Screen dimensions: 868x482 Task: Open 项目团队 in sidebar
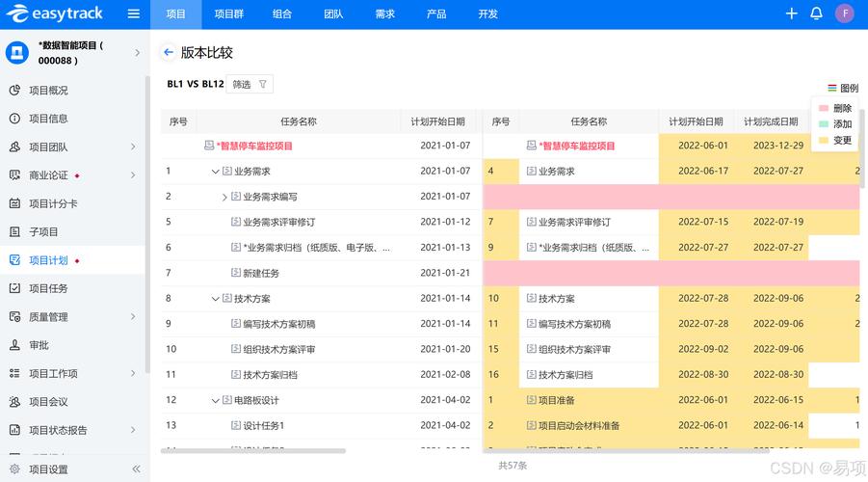point(48,147)
